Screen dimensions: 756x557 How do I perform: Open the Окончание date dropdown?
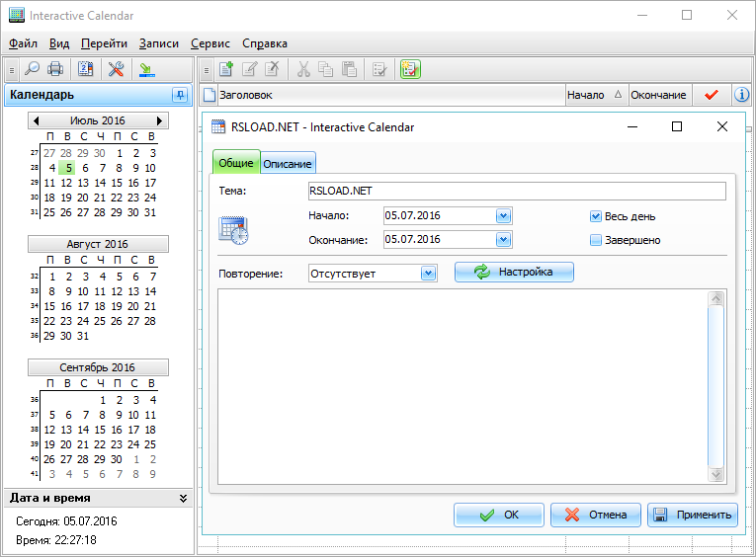click(x=503, y=239)
